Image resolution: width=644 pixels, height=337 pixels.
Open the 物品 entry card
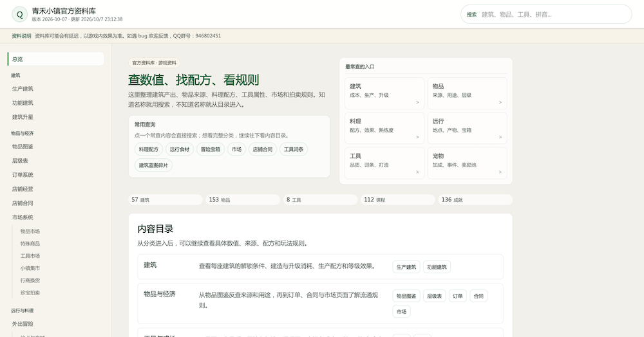pyautogui.click(x=468, y=93)
